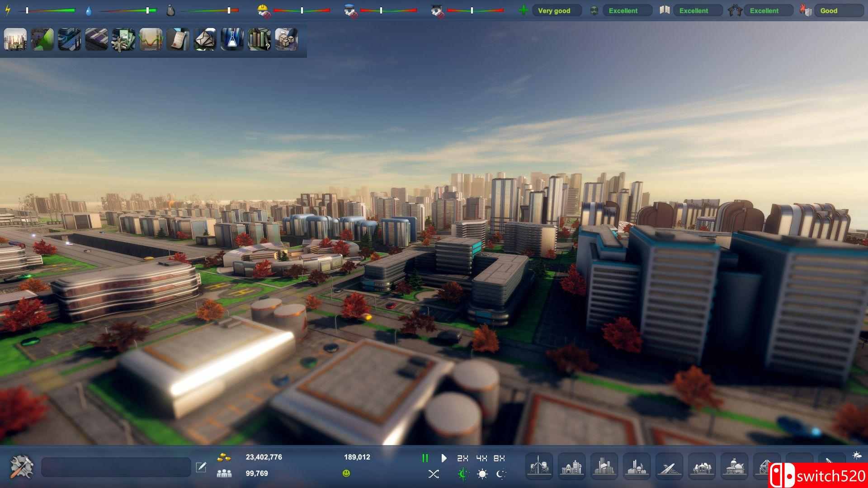Open the government buildings menu with capitol dome
The width and height of the screenshot is (868, 488).
tap(735, 466)
